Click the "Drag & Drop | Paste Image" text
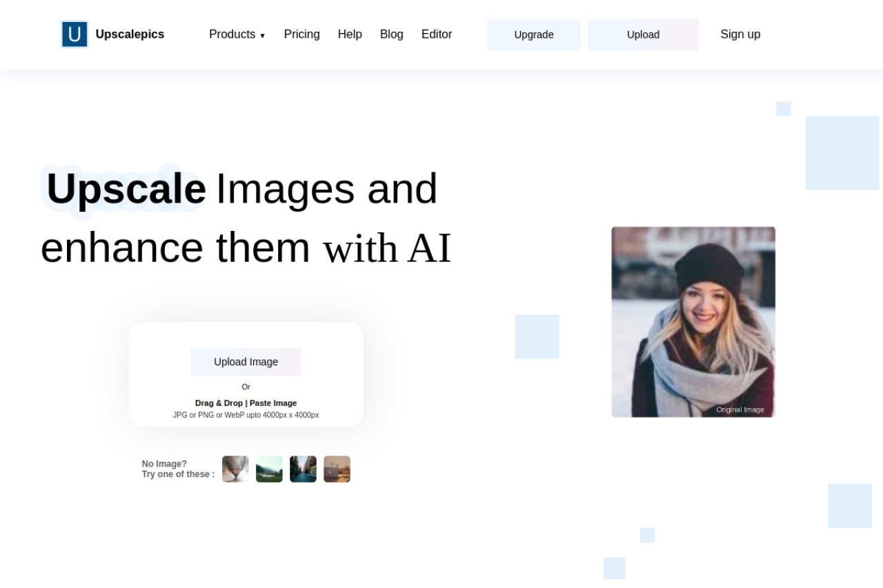Screen dimensions: 883x588 coord(246,403)
